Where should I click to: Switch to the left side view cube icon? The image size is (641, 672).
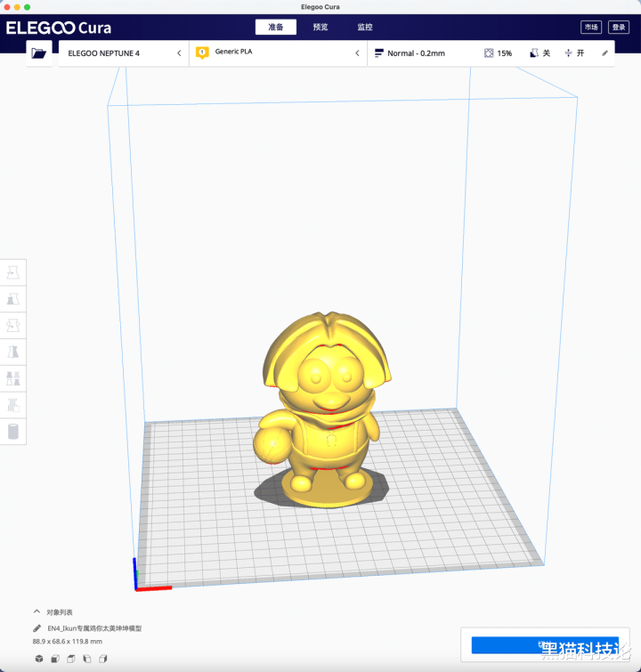87,659
